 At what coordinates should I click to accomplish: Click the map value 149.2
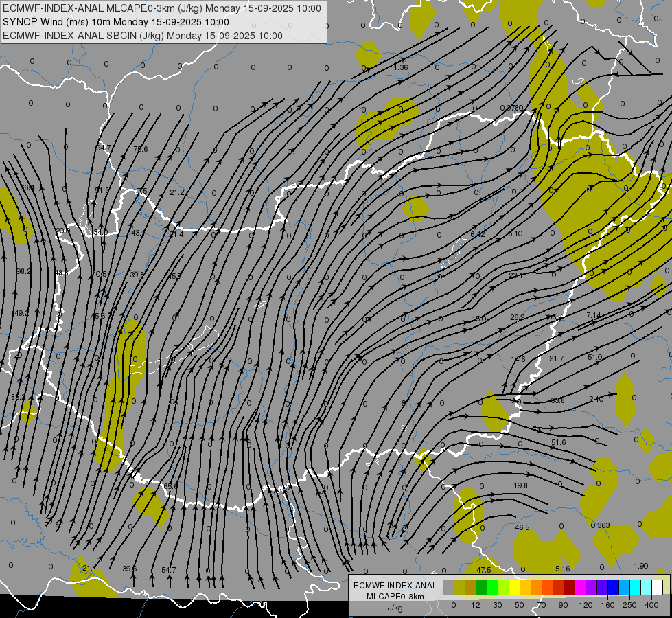[x=21, y=313]
